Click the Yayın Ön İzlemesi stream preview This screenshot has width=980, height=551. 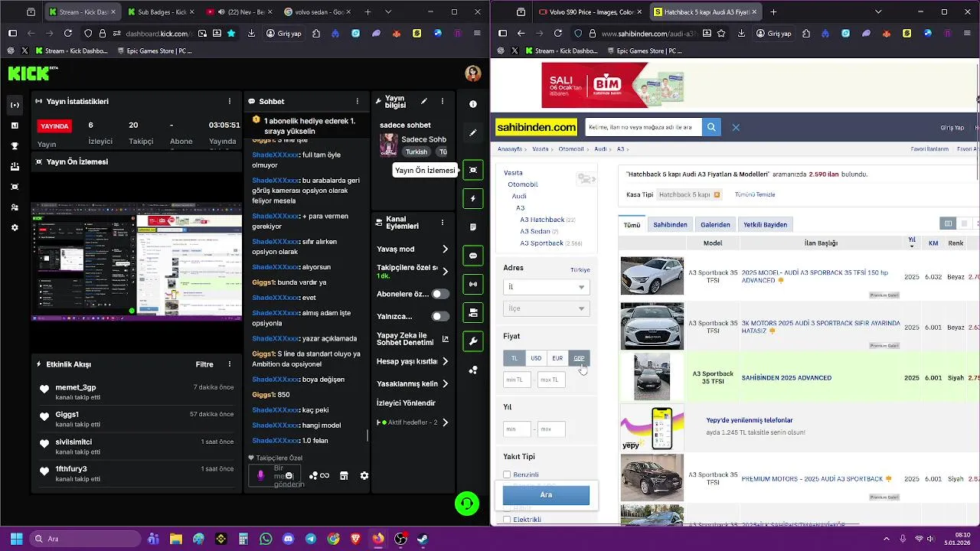(136, 262)
